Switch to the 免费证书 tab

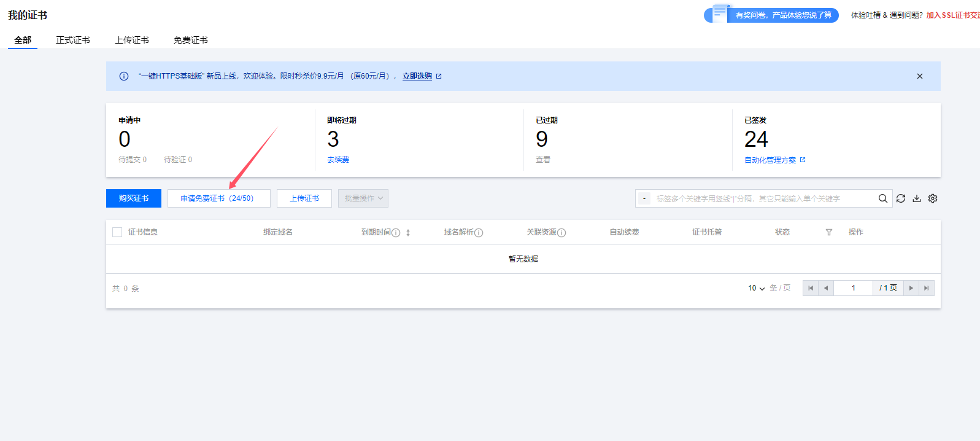(x=190, y=40)
